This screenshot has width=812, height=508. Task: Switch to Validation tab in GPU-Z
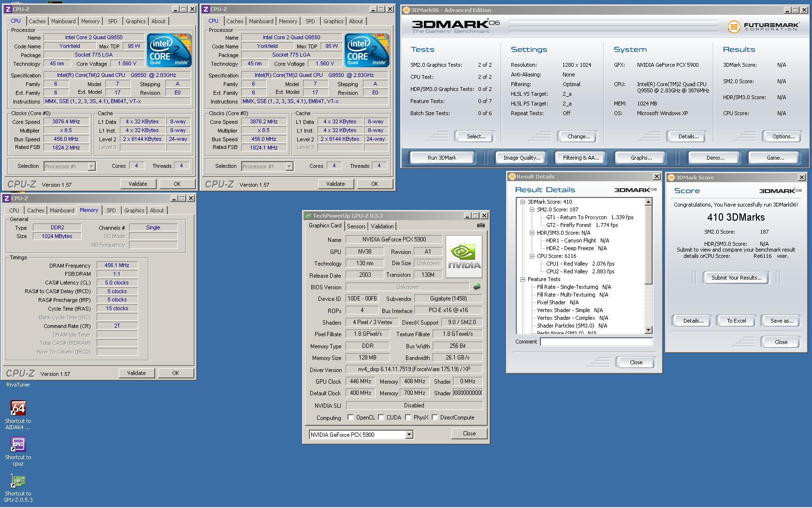point(382,226)
